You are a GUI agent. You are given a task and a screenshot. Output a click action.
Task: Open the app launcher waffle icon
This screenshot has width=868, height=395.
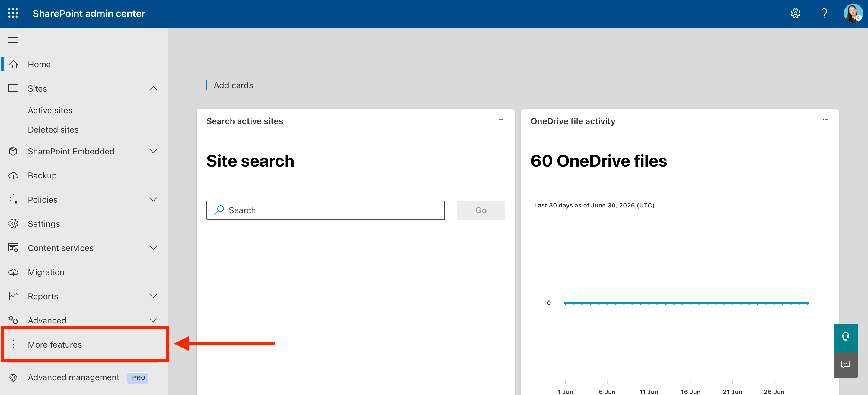tap(13, 14)
